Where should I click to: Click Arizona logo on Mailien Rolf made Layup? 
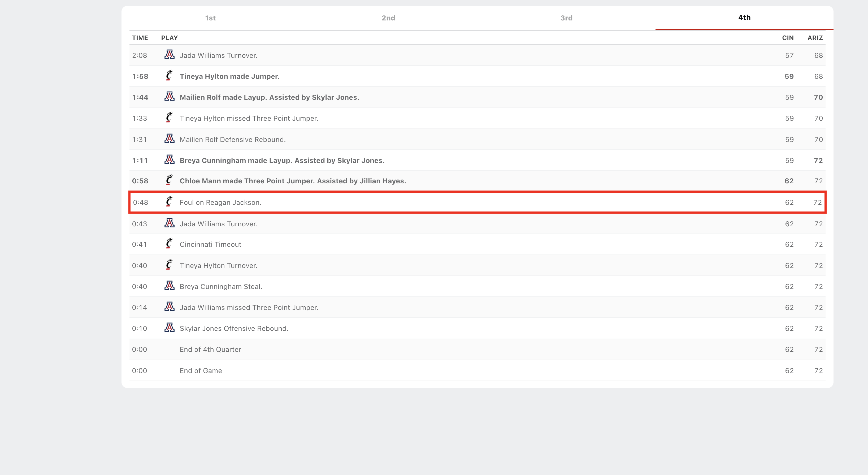169,97
